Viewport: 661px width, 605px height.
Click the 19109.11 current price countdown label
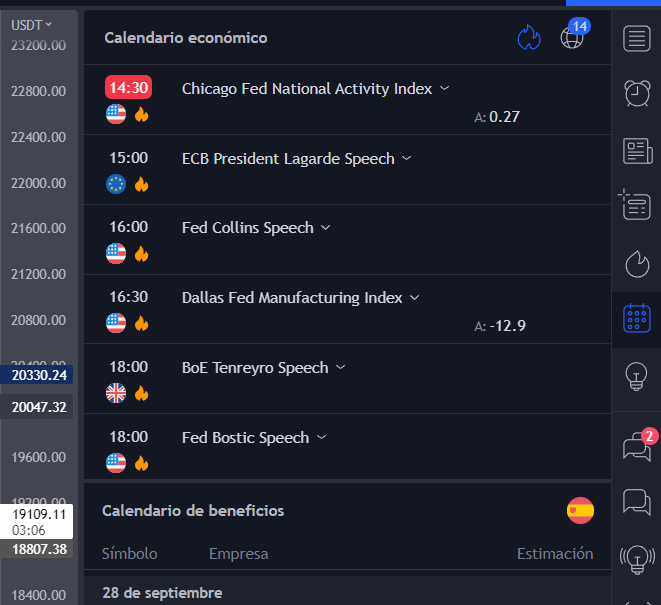(x=37, y=522)
